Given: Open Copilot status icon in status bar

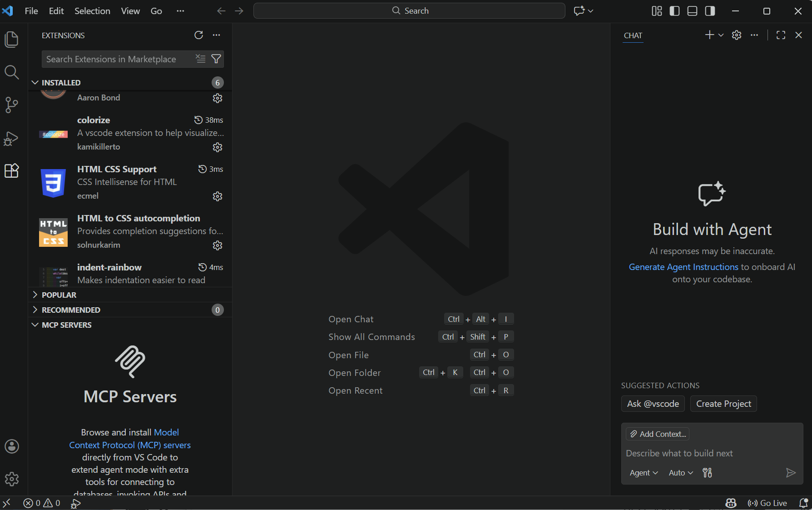Looking at the screenshot, I should (731, 503).
